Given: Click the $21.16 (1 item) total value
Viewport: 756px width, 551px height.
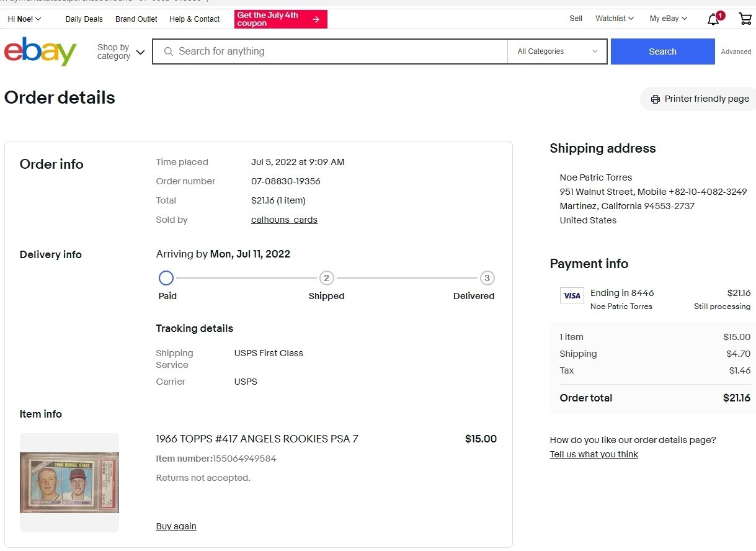Looking at the screenshot, I should tap(278, 200).
